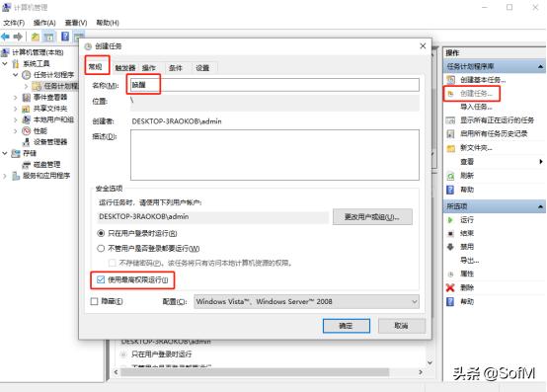The height and width of the screenshot is (392, 547).
Task: Click 删除 red X action
Action: 450,287
